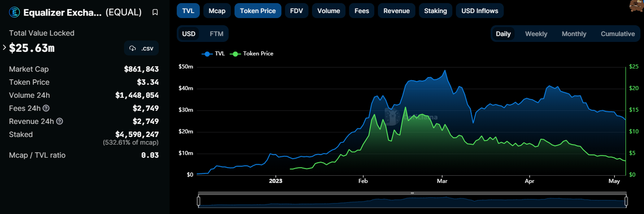Select the Cumulative view

(618, 34)
